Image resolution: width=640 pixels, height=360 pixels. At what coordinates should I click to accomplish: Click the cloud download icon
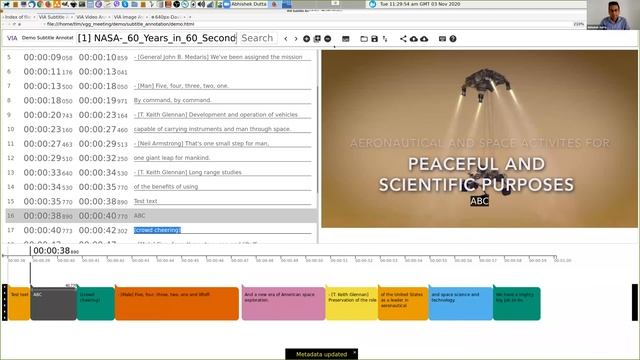point(424,39)
